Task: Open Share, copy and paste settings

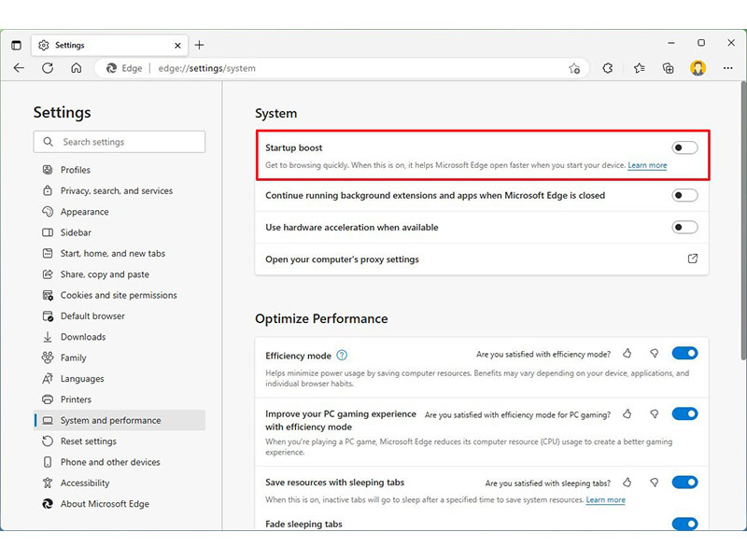Action: point(120,274)
